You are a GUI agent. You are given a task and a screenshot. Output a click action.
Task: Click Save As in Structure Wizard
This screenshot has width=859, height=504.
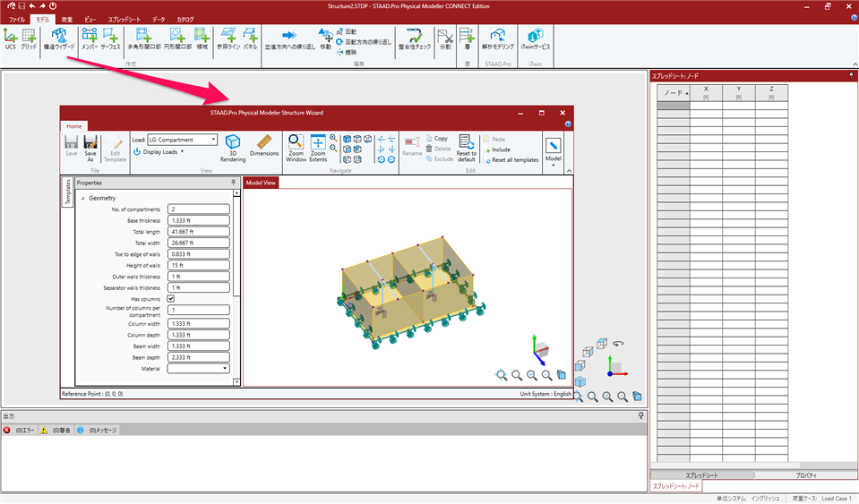90,149
